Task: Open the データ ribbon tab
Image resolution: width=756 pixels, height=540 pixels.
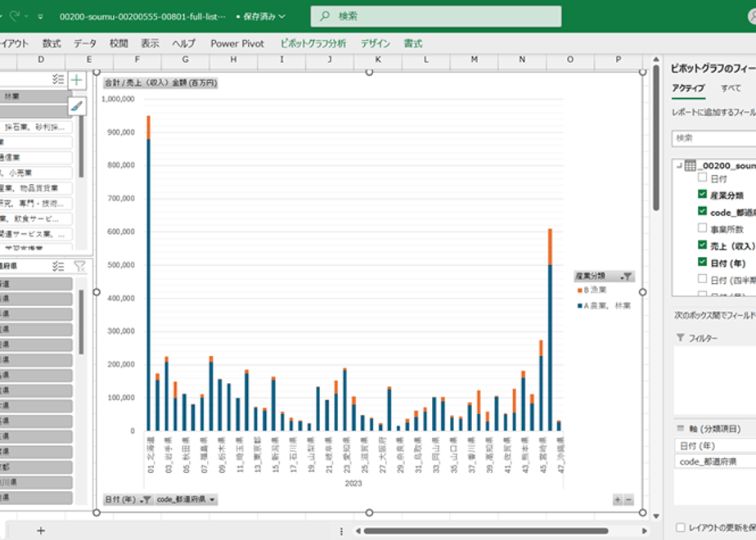Action: coord(85,43)
